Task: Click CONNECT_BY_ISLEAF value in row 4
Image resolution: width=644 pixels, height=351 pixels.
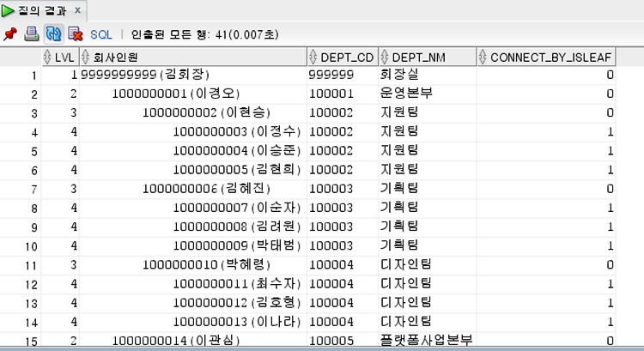Action: pos(546,132)
